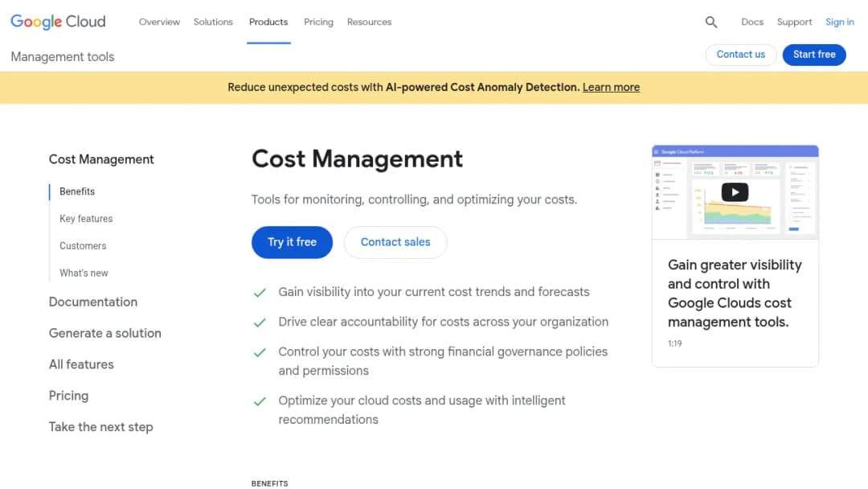Open the search magnifier icon
Viewport: 868px width, 489px height.
711,23
